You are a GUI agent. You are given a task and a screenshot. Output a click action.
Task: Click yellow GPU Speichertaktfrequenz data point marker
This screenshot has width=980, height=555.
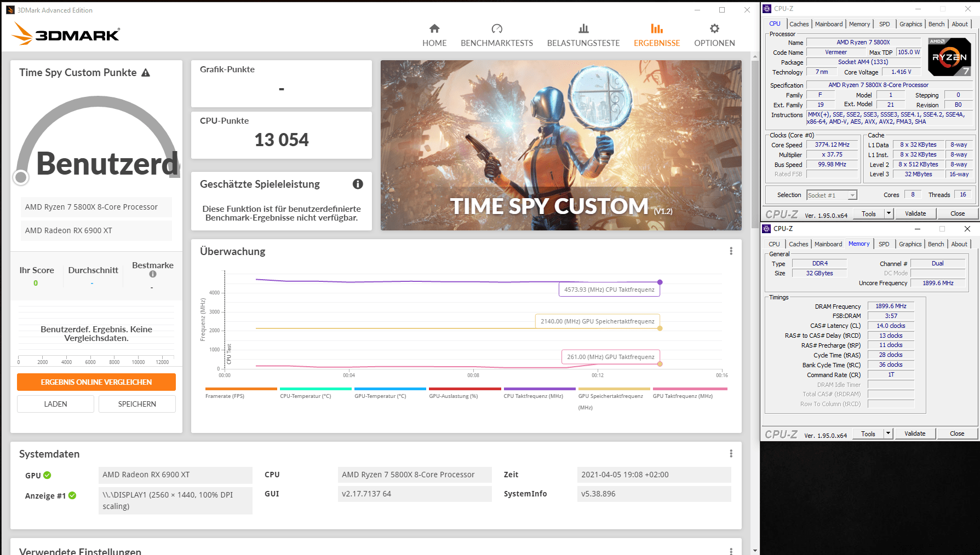(x=660, y=328)
